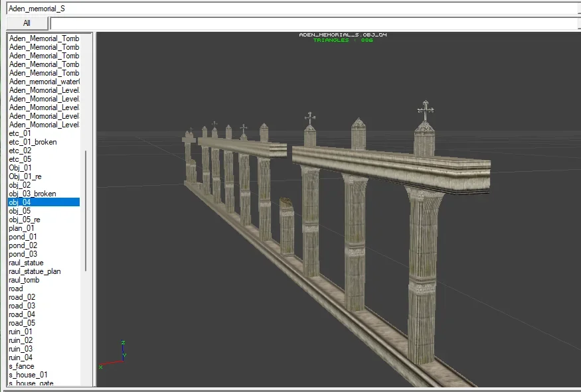Image resolution: width=581 pixels, height=392 pixels.
Task: Select the etc_01 list entry
Action: 44,133
